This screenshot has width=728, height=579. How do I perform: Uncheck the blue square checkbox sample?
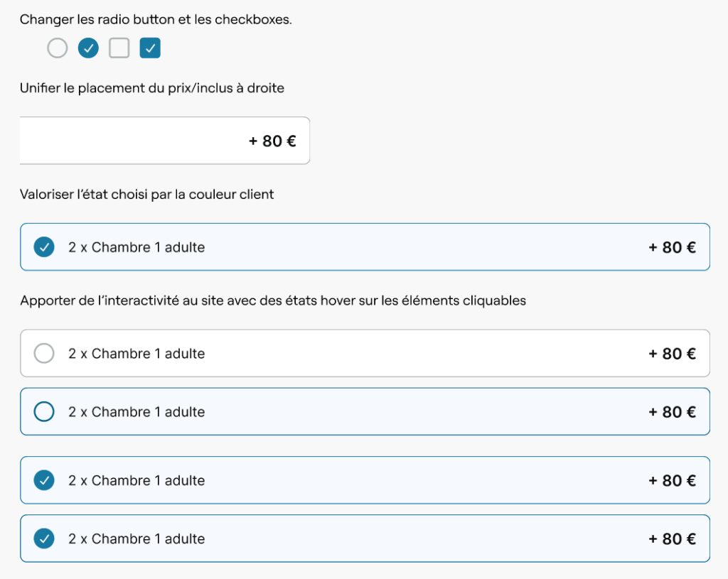click(x=150, y=48)
